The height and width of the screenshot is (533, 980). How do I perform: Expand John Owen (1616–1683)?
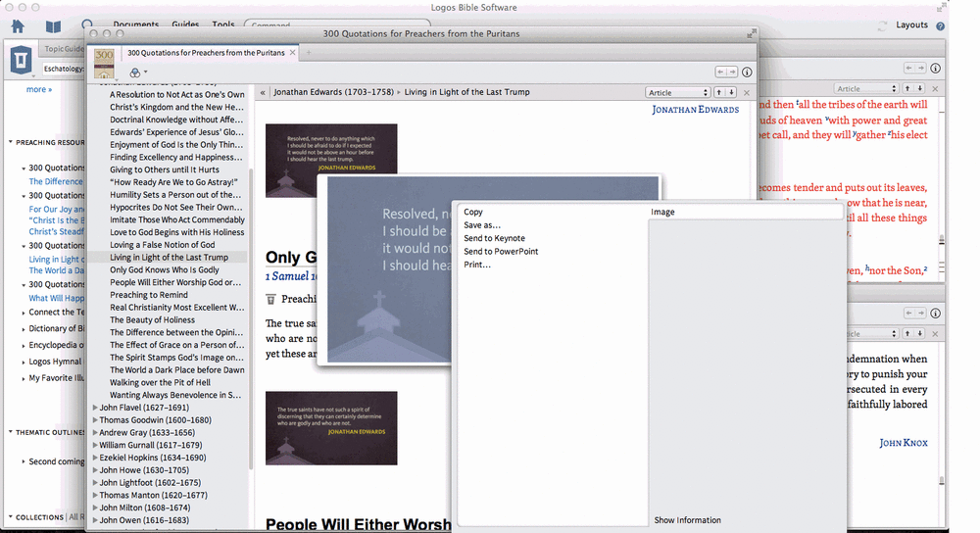click(95, 520)
